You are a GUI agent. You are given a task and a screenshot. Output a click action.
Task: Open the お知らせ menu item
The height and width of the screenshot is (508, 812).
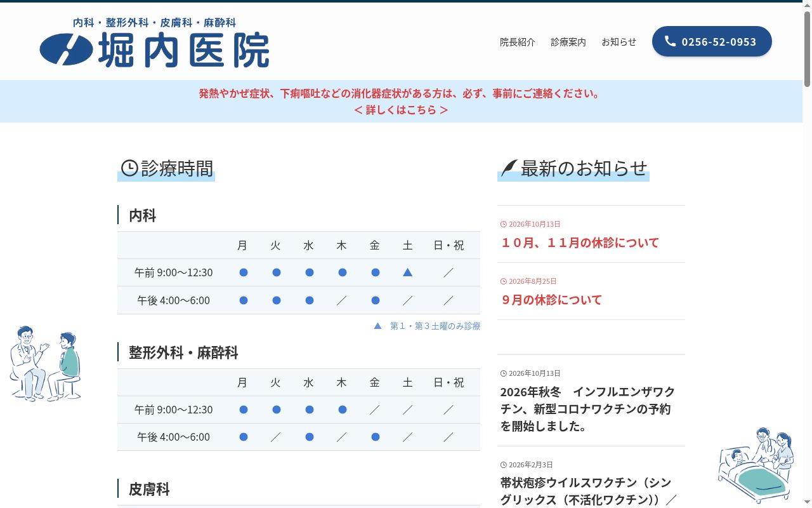(x=619, y=42)
